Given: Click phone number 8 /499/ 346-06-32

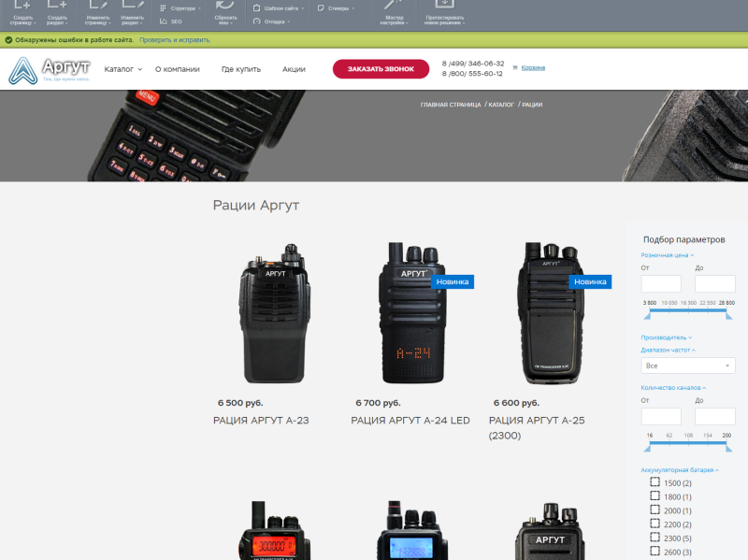Looking at the screenshot, I should (x=473, y=64).
